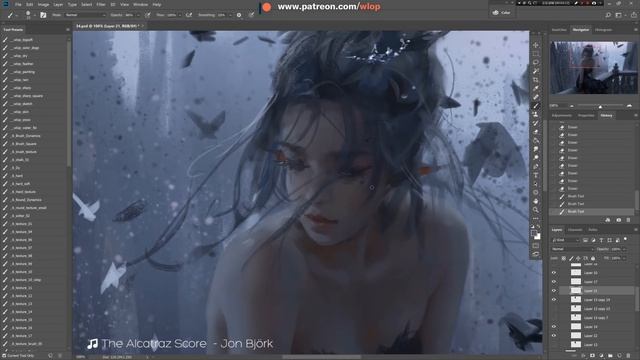This screenshot has width=640, height=360.
Task: Select the Hand tool
Action: tap(536, 201)
